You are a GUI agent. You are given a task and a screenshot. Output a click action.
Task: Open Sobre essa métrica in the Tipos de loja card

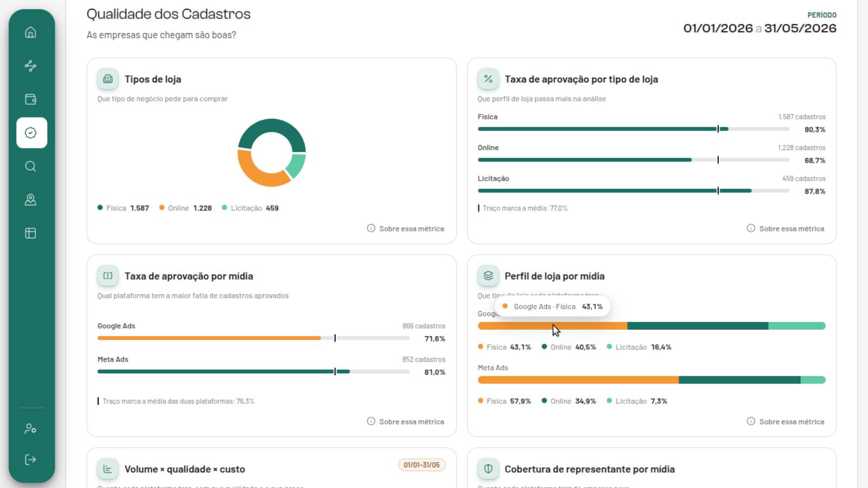[x=406, y=229]
